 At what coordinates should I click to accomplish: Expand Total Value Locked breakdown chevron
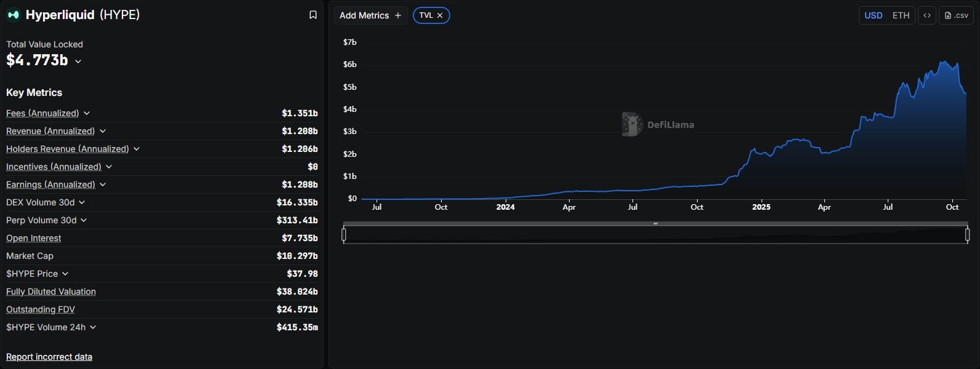(78, 61)
